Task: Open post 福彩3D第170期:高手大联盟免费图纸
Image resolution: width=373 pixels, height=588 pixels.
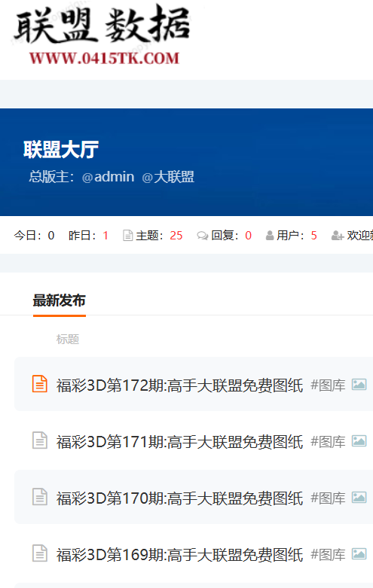Action: pyautogui.click(x=180, y=498)
